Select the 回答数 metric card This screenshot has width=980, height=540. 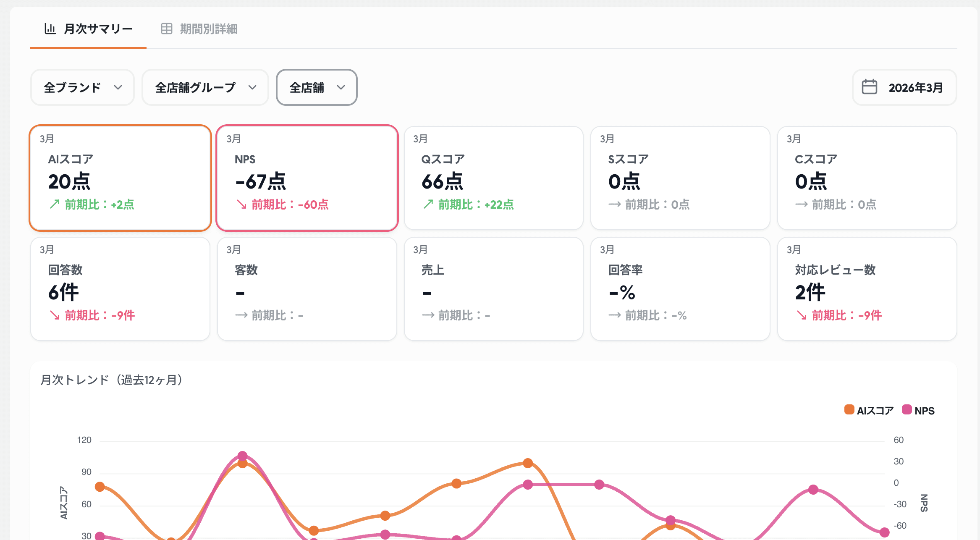tap(120, 288)
